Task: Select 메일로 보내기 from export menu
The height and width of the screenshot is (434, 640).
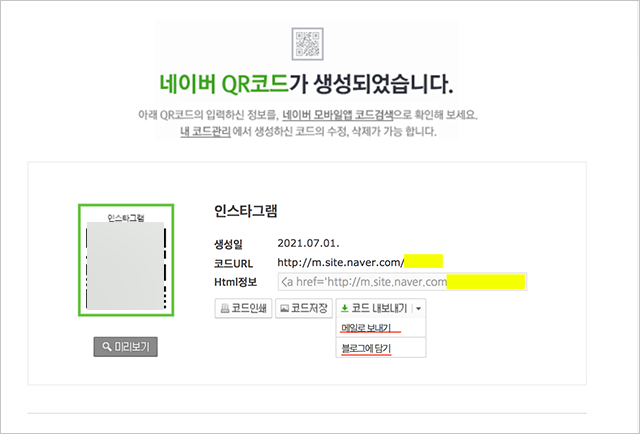Action: 381,328
